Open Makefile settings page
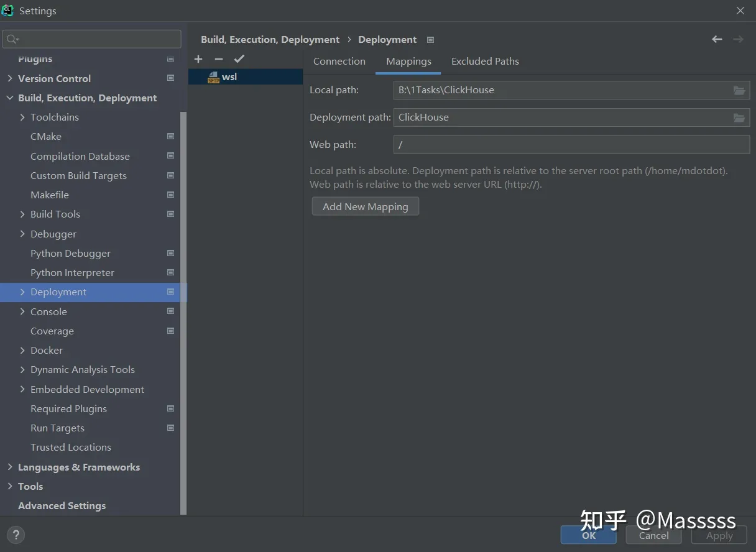756x552 pixels. (50, 195)
